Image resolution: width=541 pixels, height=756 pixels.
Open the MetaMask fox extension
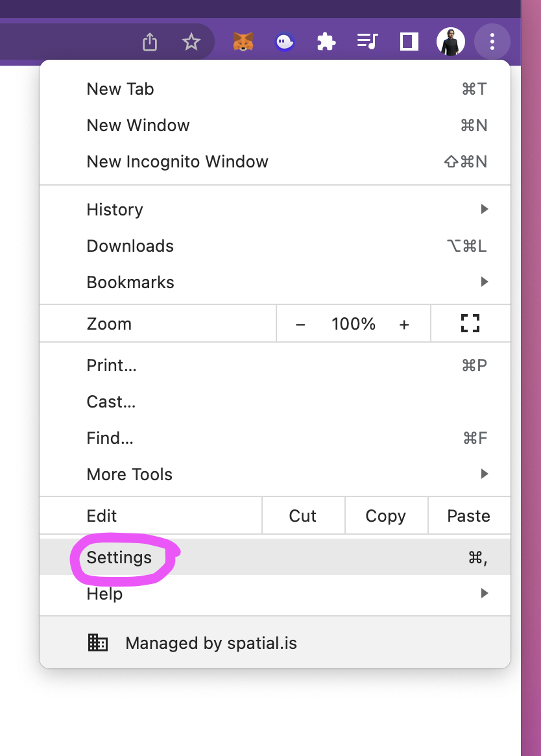tap(243, 42)
